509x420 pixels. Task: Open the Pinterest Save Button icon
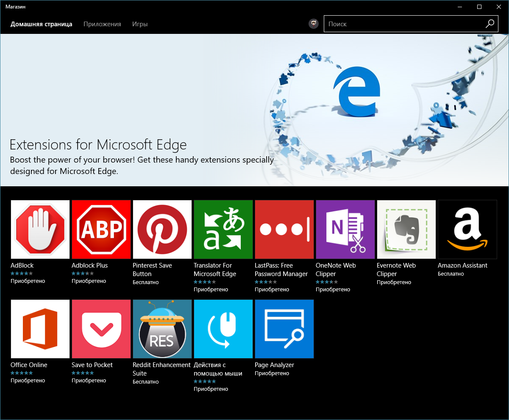pos(162,229)
